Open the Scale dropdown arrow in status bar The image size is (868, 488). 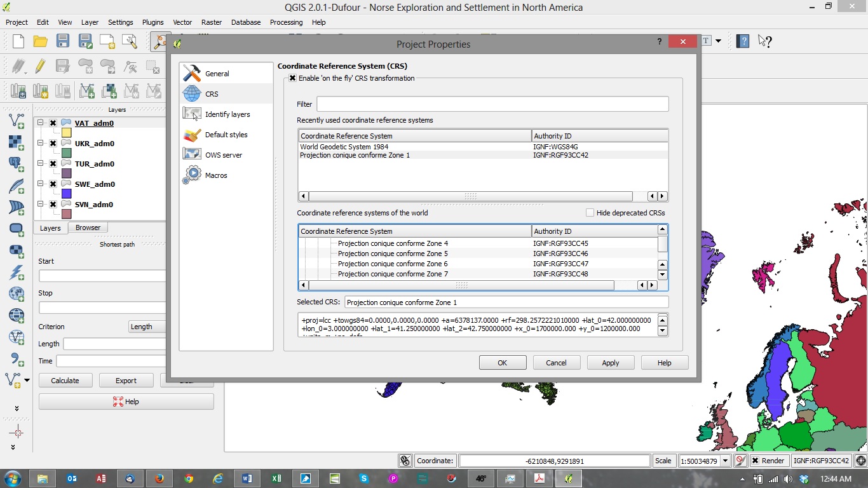click(725, 461)
